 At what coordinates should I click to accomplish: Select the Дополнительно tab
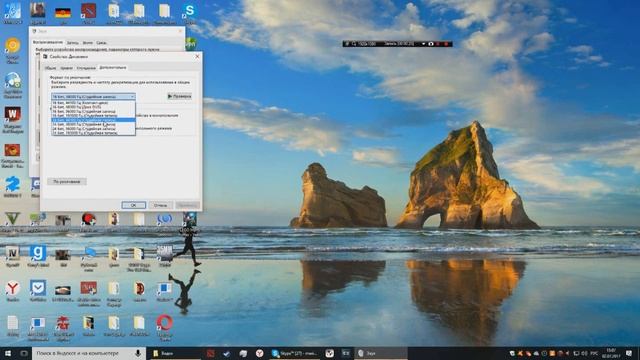point(113,67)
